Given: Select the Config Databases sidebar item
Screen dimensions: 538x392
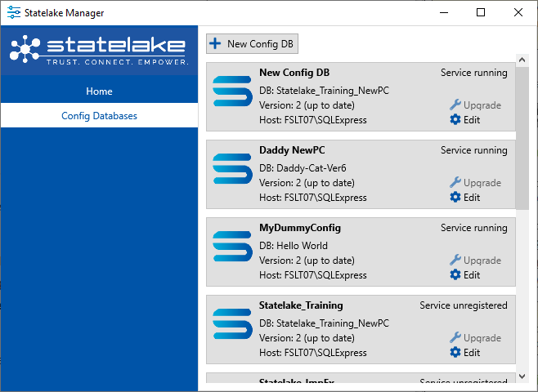Looking at the screenshot, I should pyautogui.click(x=99, y=116).
